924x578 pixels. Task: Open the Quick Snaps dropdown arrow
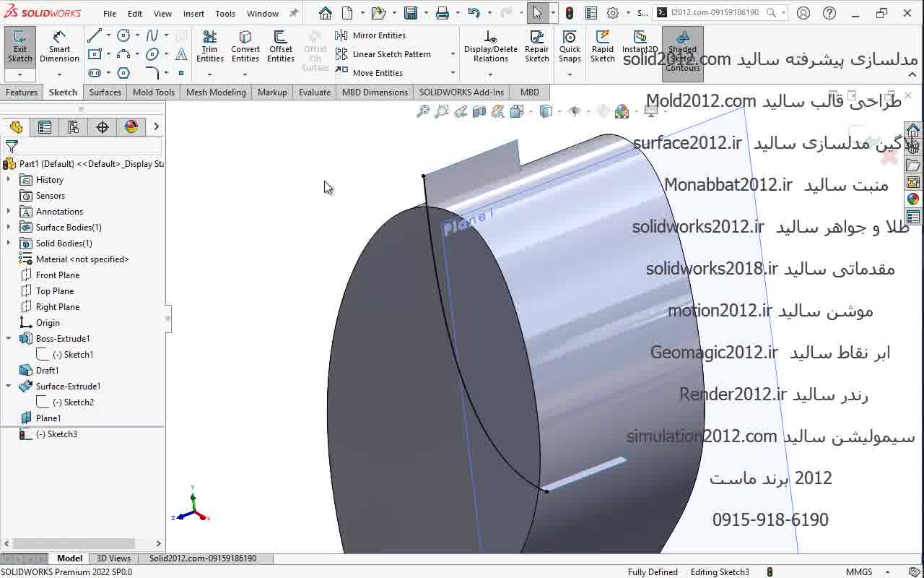[570, 74]
